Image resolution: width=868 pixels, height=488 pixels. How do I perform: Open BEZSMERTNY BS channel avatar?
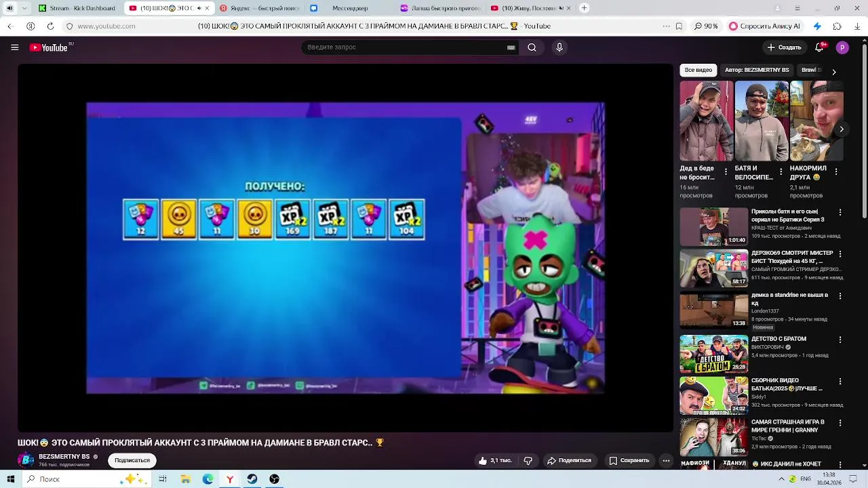click(x=26, y=460)
